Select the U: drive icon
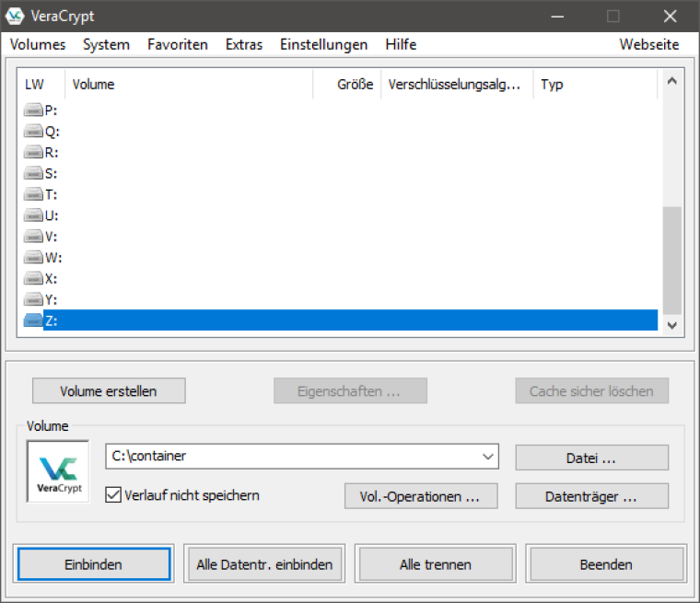This screenshot has height=603, width=700. [33, 215]
